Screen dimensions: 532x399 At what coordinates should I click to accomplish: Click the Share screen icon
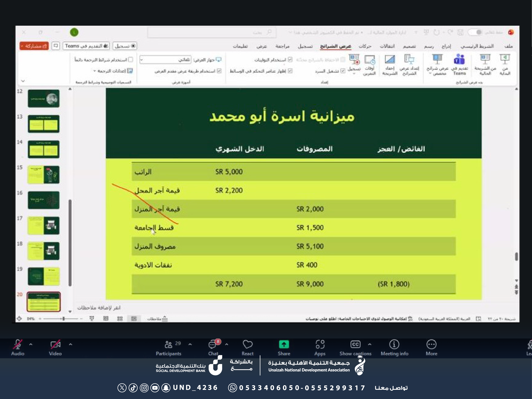click(x=284, y=344)
